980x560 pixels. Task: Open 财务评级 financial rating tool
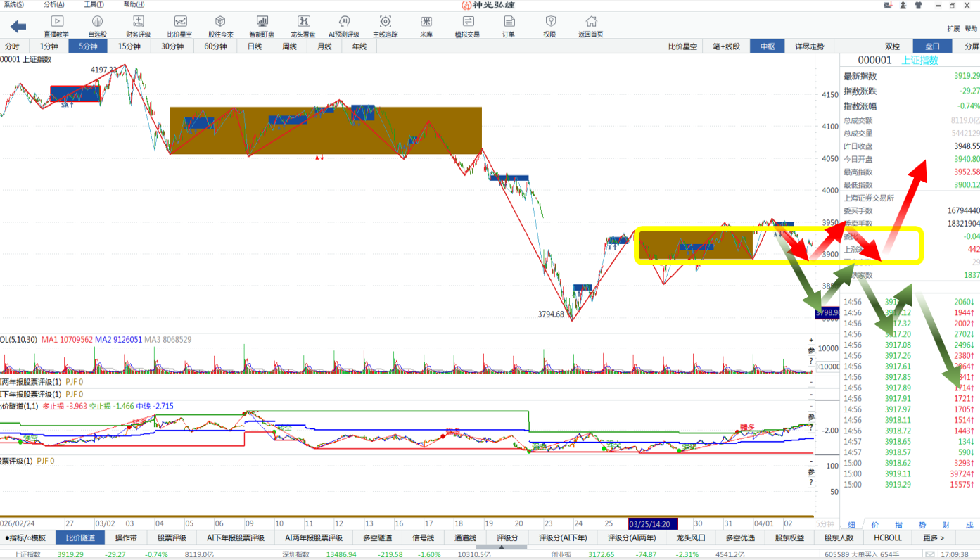pyautogui.click(x=139, y=26)
